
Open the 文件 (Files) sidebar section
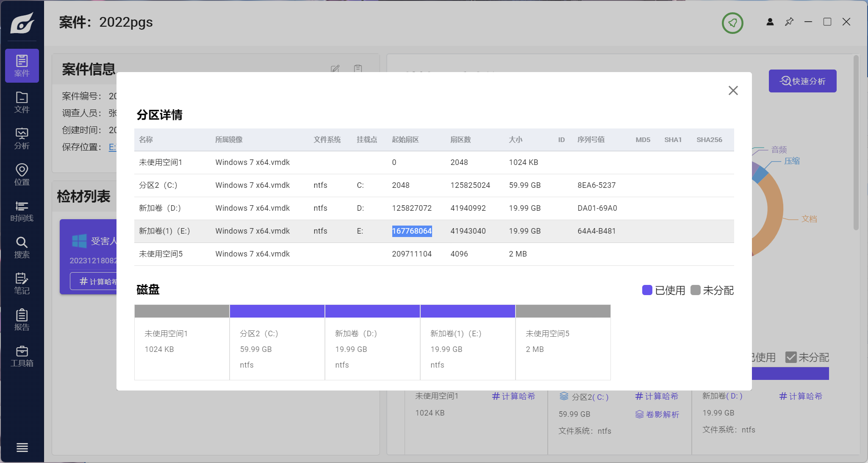[22, 102]
